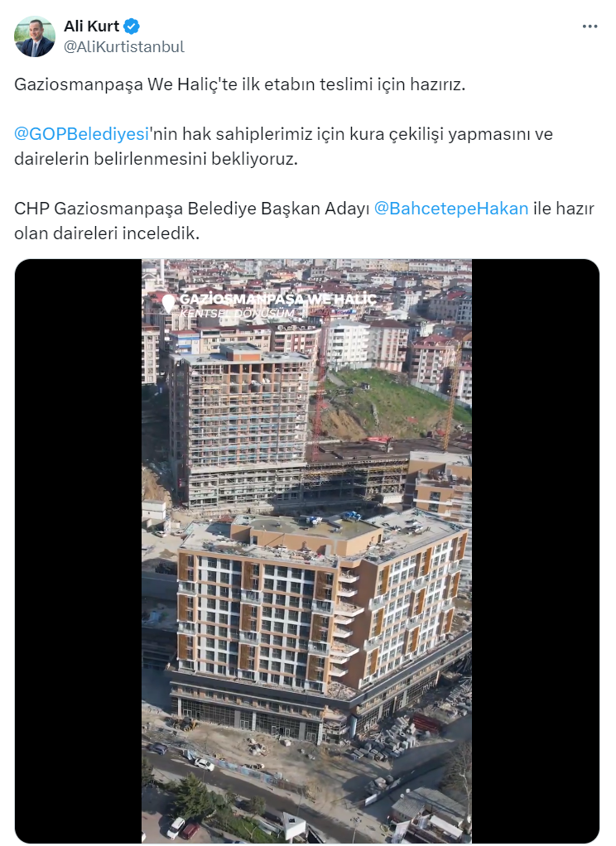
Task: Click the text dairelerin belirlenmesini bekliyoruz
Action: [156, 159]
